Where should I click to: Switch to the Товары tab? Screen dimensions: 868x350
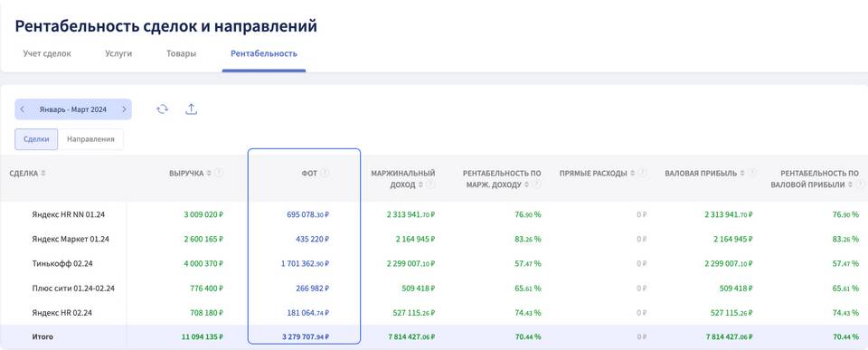click(181, 53)
